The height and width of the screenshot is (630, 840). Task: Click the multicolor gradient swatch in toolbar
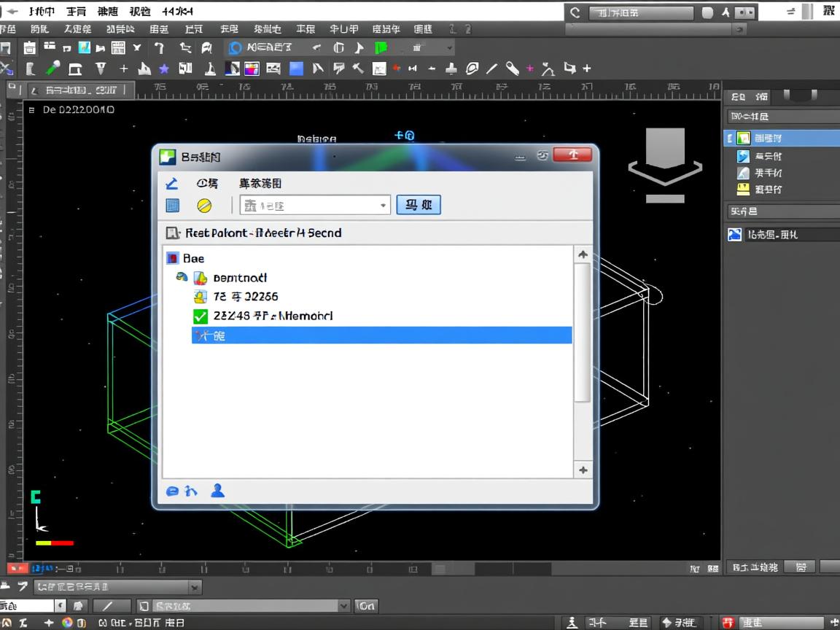click(252, 69)
